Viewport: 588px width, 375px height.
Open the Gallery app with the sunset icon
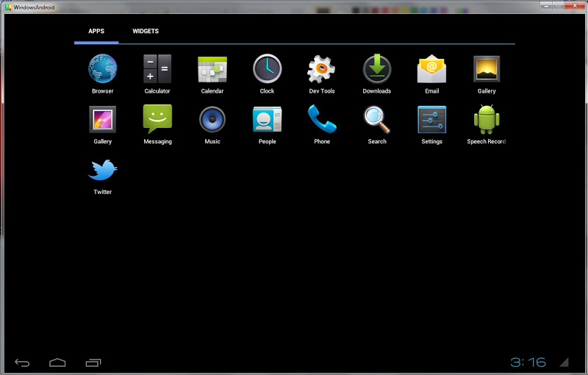487,68
